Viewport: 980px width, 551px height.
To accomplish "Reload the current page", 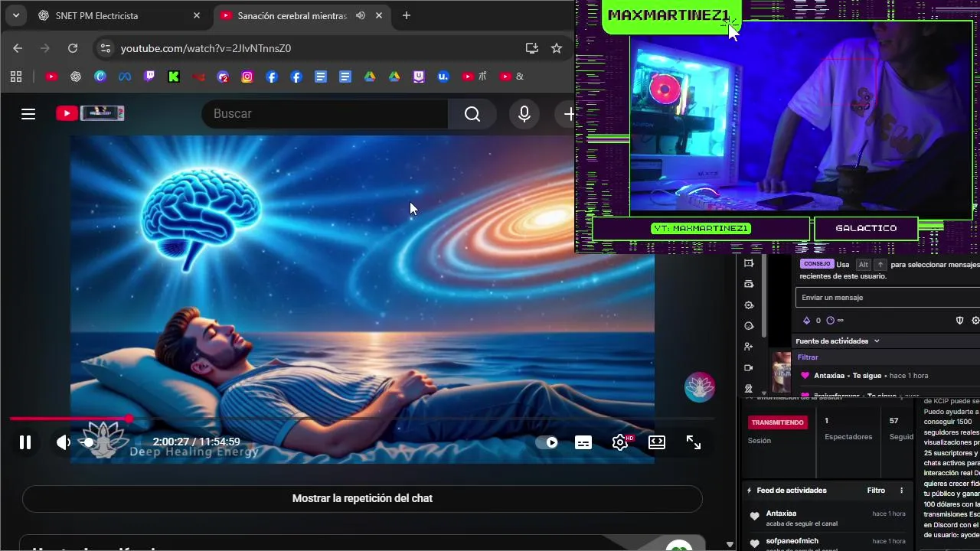I will click(x=73, y=48).
